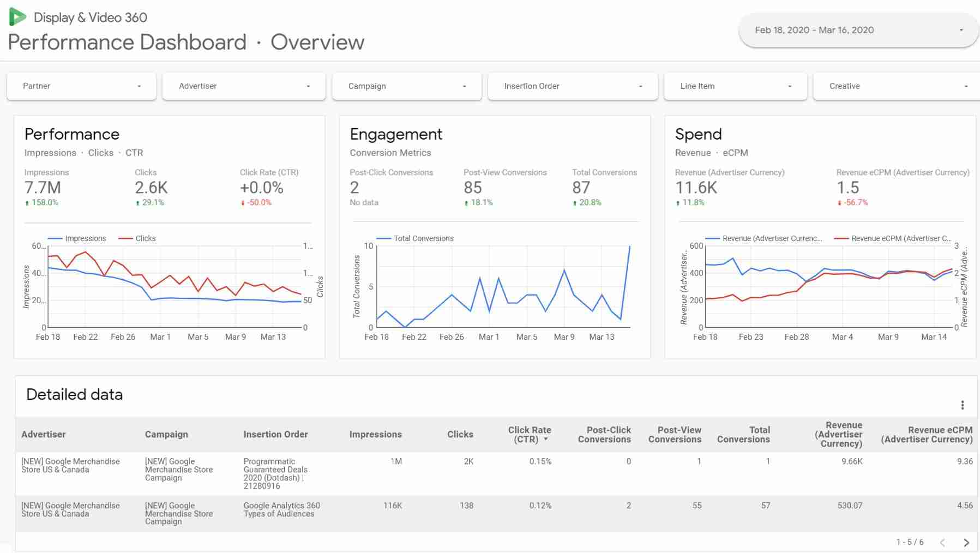980x553 pixels.
Task: Sort by Post-View Conversions column header
Action: pyautogui.click(x=675, y=435)
